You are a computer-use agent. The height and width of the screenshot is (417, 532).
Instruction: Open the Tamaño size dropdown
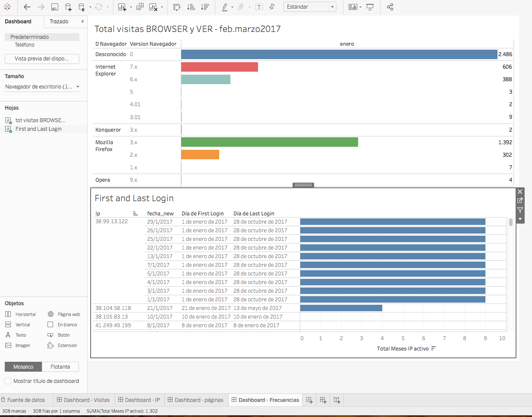click(x=42, y=86)
